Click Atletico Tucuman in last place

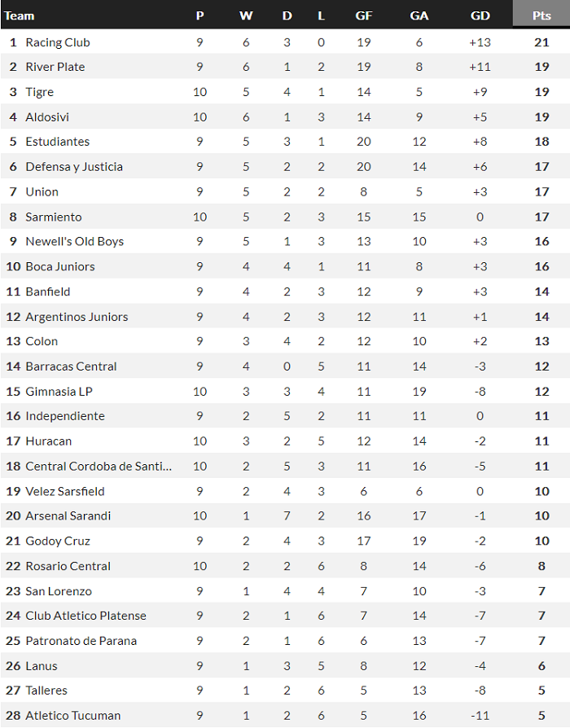pos(73,716)
